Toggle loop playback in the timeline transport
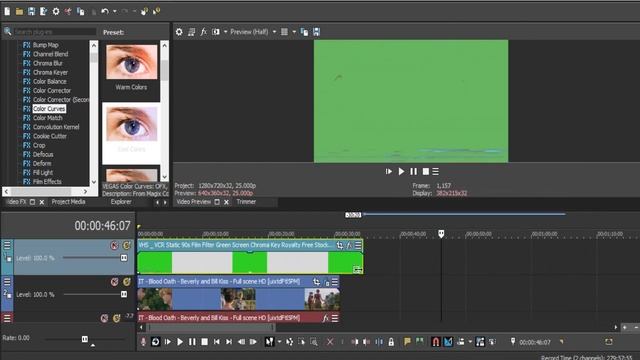The height and width of the screenshot is (360, 640). [156, 342]
